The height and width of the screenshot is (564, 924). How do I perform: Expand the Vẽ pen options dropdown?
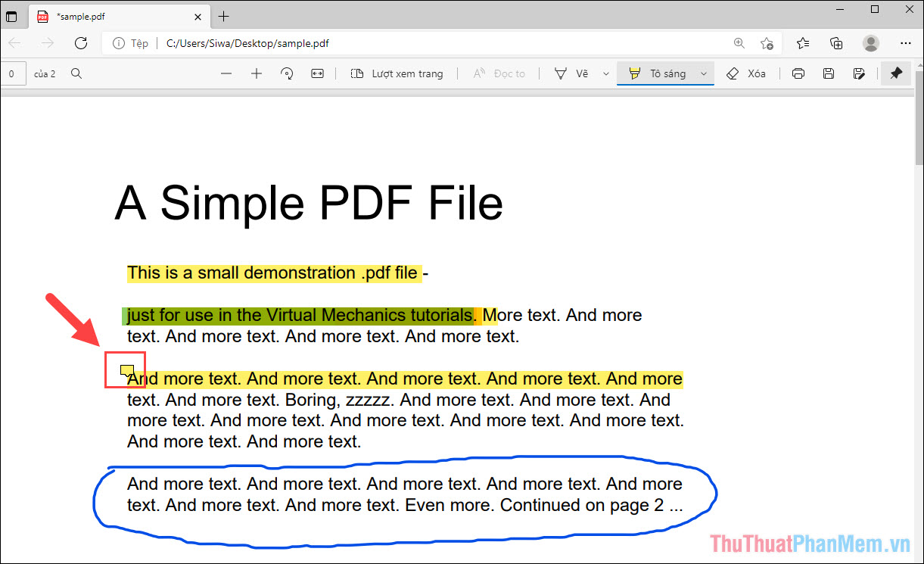point(605,73)
